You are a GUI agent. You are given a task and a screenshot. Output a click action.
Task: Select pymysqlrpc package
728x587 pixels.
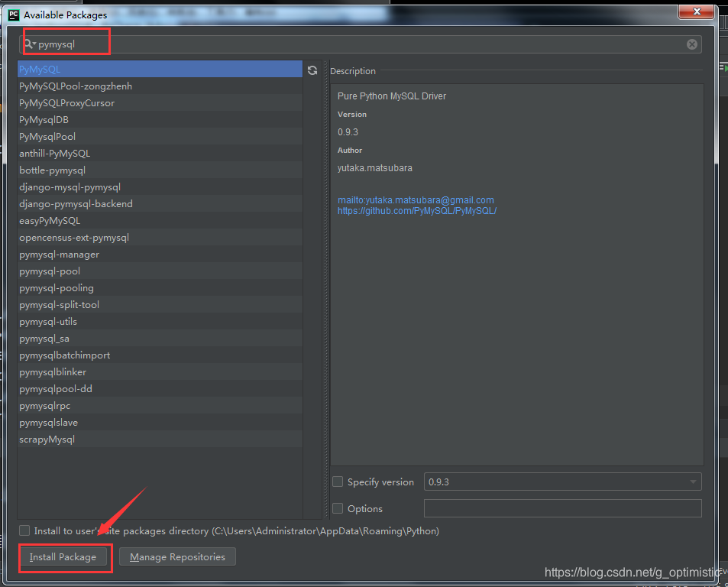coord(160,406)
